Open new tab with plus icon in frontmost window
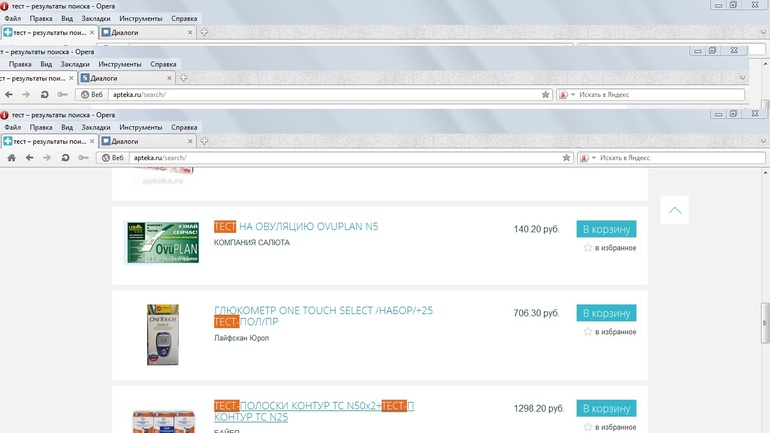Image resolution: width=770 pixels, height=433 pixels. click(x=203, y=142)
